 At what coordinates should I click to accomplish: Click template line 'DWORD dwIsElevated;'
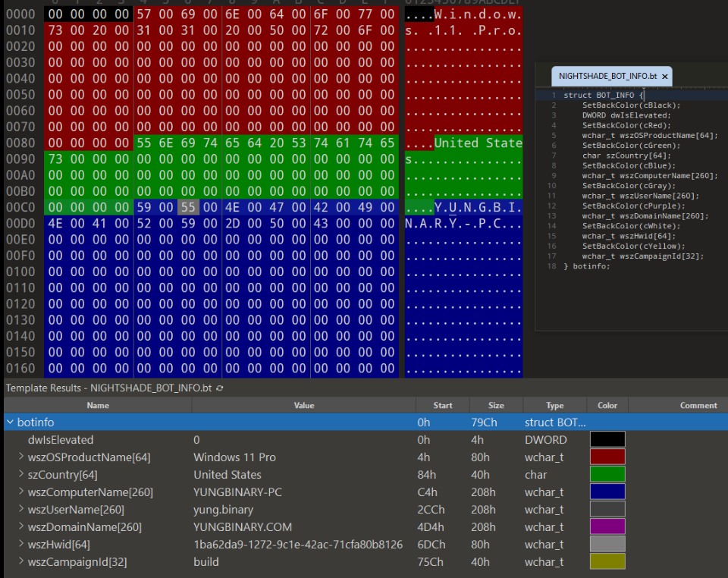[626, 115]
